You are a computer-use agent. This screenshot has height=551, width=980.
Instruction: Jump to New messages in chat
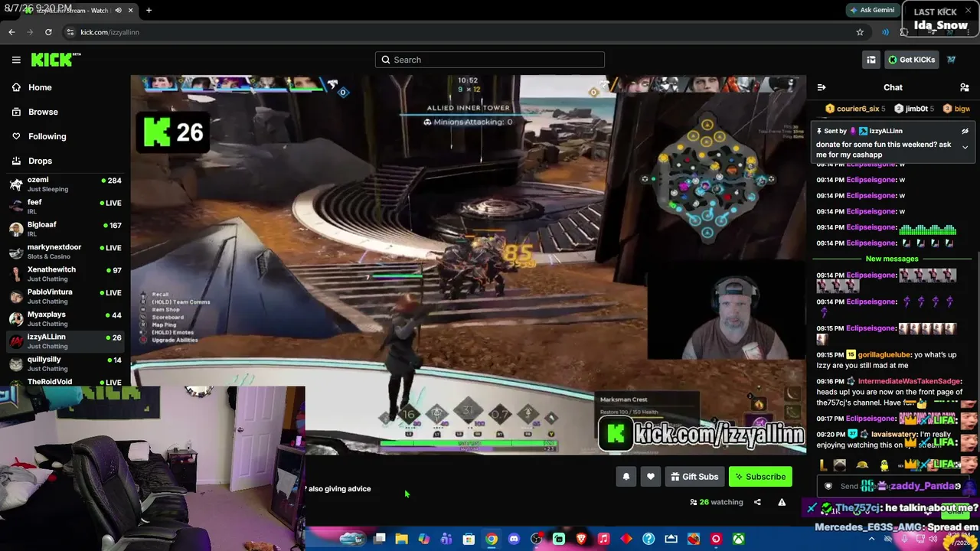(892, 259)
